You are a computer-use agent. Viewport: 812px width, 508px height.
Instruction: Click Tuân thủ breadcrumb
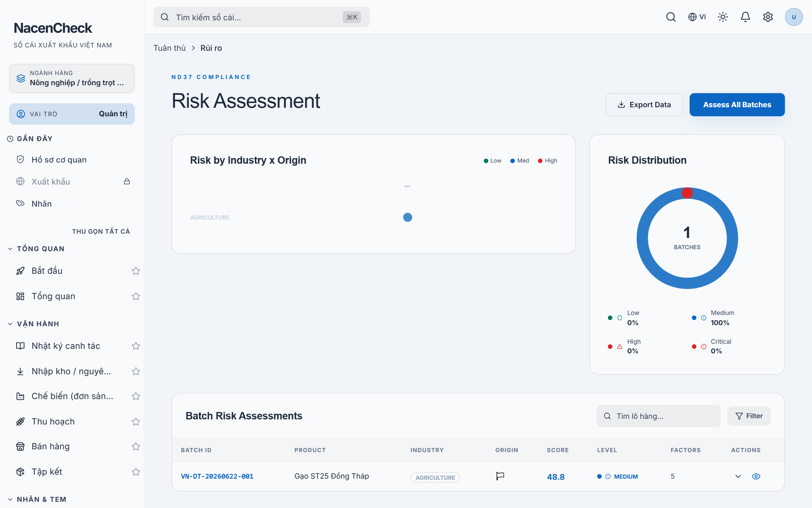(169, 48)
